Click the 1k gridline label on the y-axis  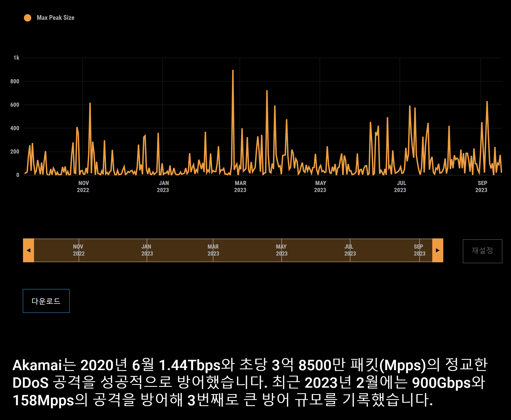coord(16,58)
